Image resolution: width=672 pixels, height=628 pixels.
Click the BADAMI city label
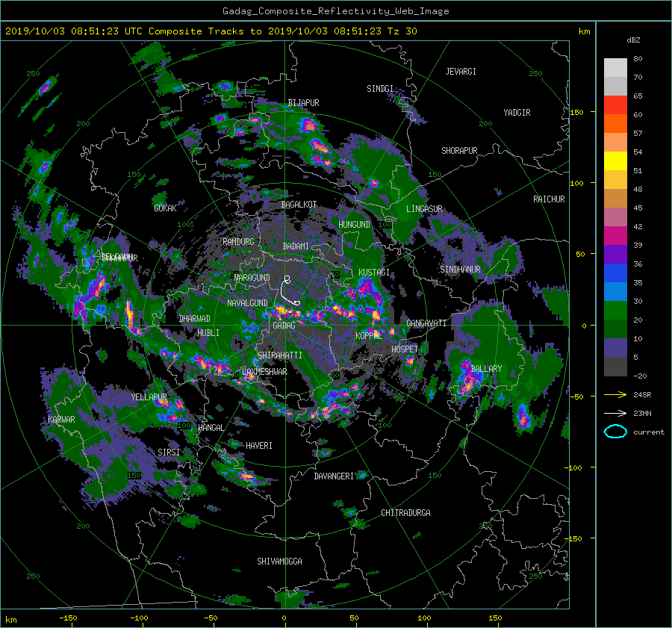pyautogui.click(x=296, y=246)
